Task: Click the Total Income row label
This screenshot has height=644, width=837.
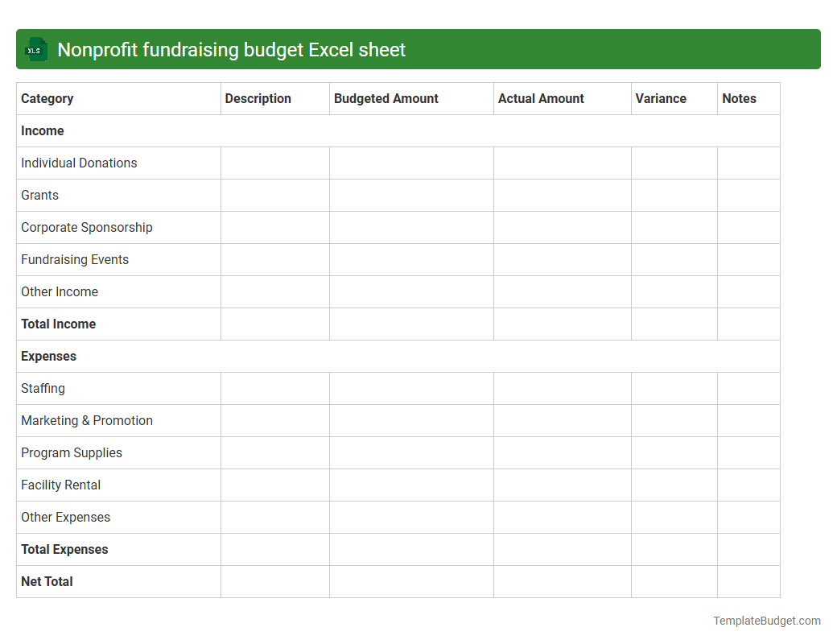Action: point(58,324)
